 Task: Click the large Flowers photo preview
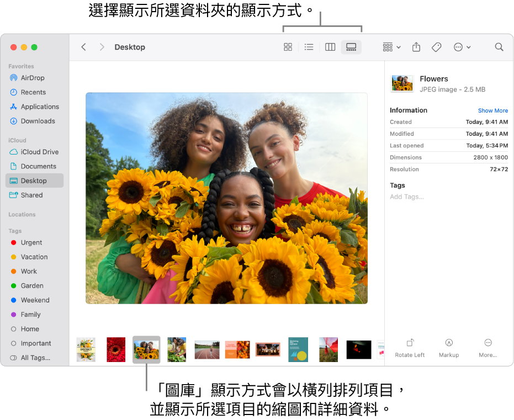226,199
